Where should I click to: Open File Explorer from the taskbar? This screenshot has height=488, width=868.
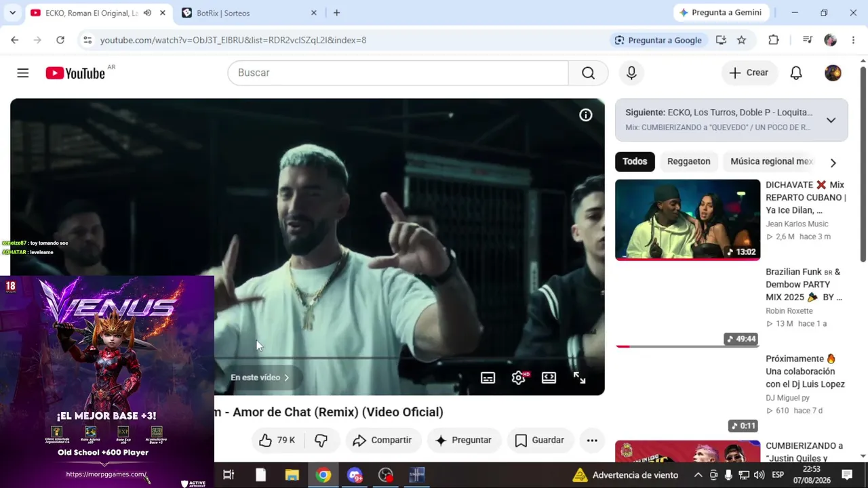pyautogui.click(x=292, y=475)
